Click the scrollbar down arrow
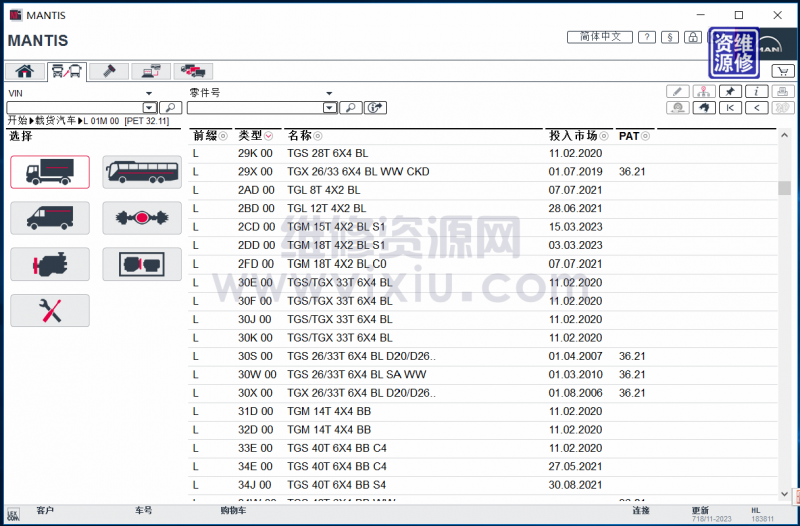The height and width of the screenshot is (526, 800). coord(784,493)
